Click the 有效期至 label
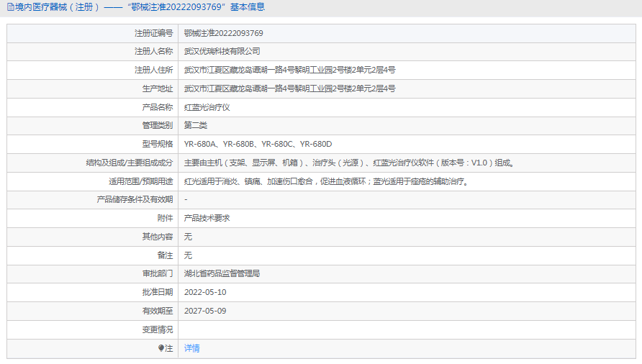Viewport: 642px width, 364px height. [x=157, y=311]
